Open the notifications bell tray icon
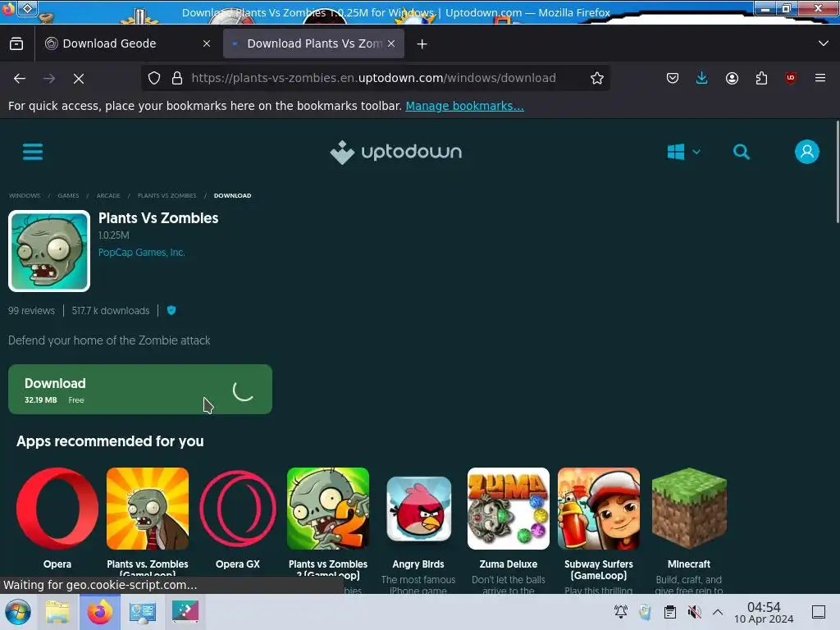The image size is (840, 630). pos(621,612)
